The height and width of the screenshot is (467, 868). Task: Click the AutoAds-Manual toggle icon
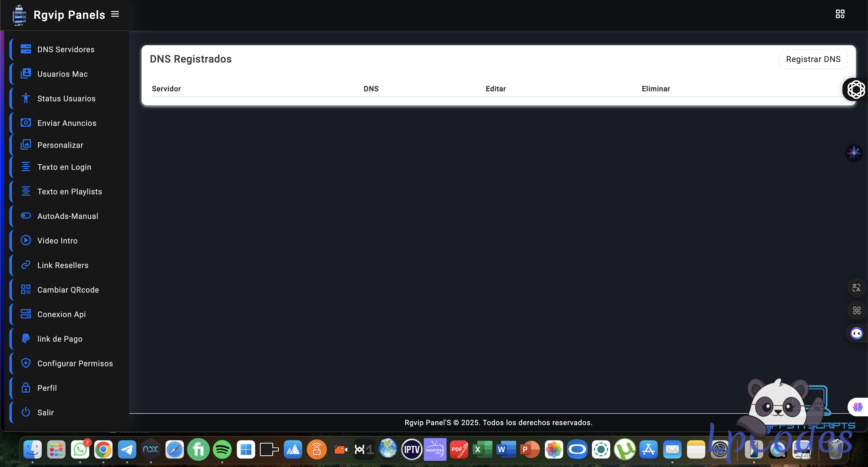point(26,216)
